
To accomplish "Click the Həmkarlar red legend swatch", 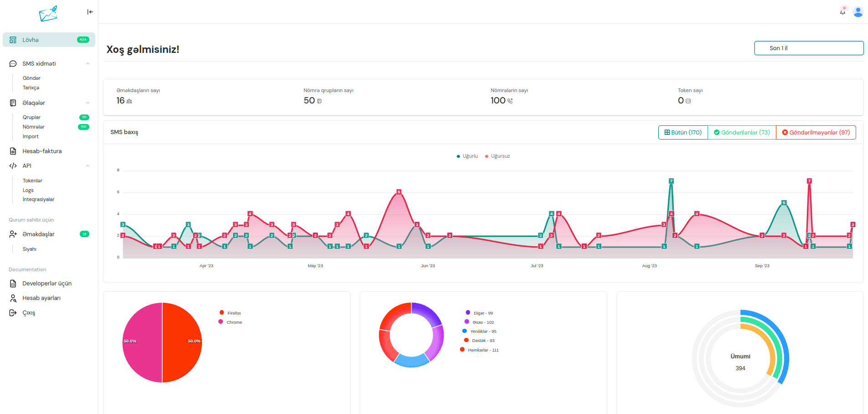I will tap(462, 350).
